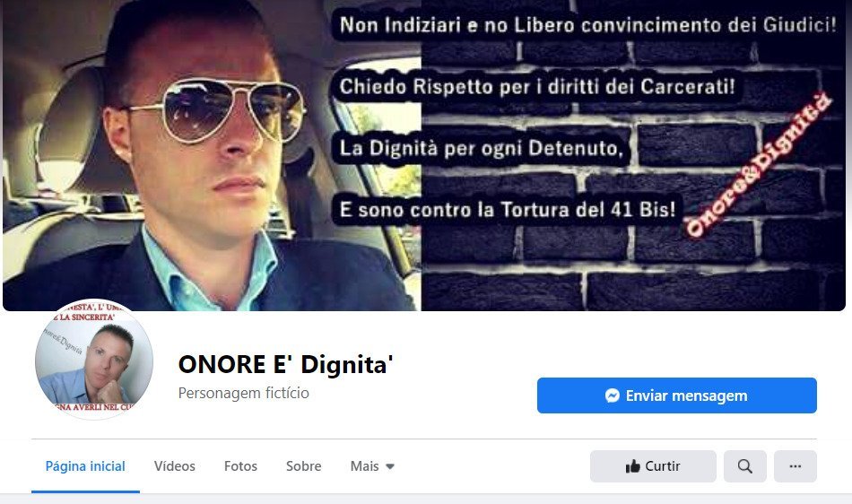The height and width of the screenshot is (504, 852).
Task: Click the ONORE E' Dignita' page name
Action: (x=286, y=364)
